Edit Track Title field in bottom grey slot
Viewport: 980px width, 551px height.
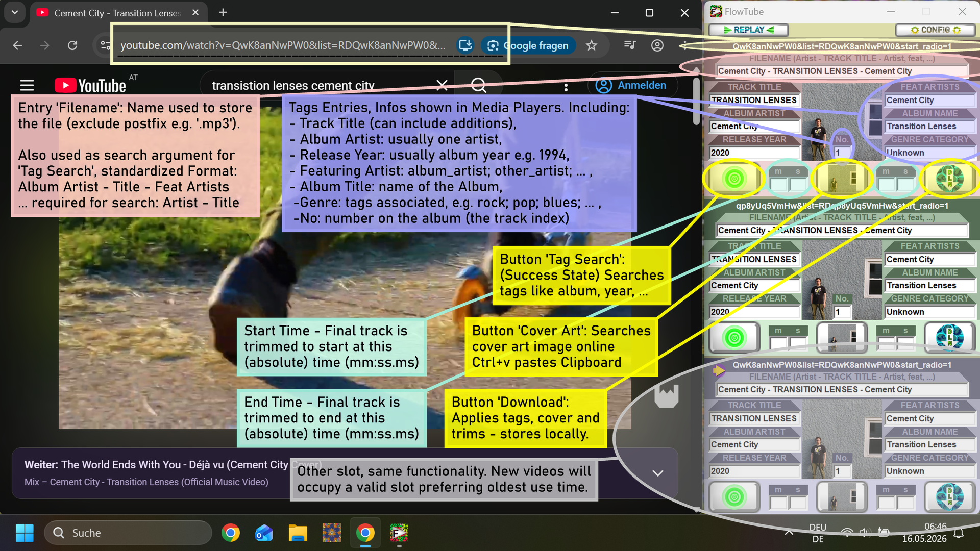(754, 418)
